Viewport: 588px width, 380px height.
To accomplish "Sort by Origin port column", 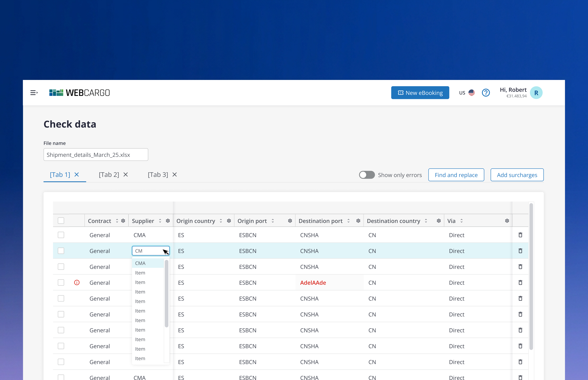I will pos(273,221).
